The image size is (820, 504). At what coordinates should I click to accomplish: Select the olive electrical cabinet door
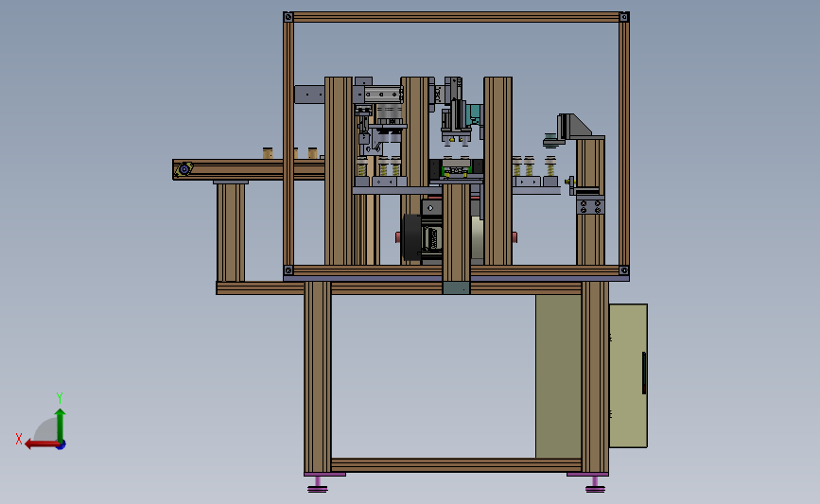[628, 375]
